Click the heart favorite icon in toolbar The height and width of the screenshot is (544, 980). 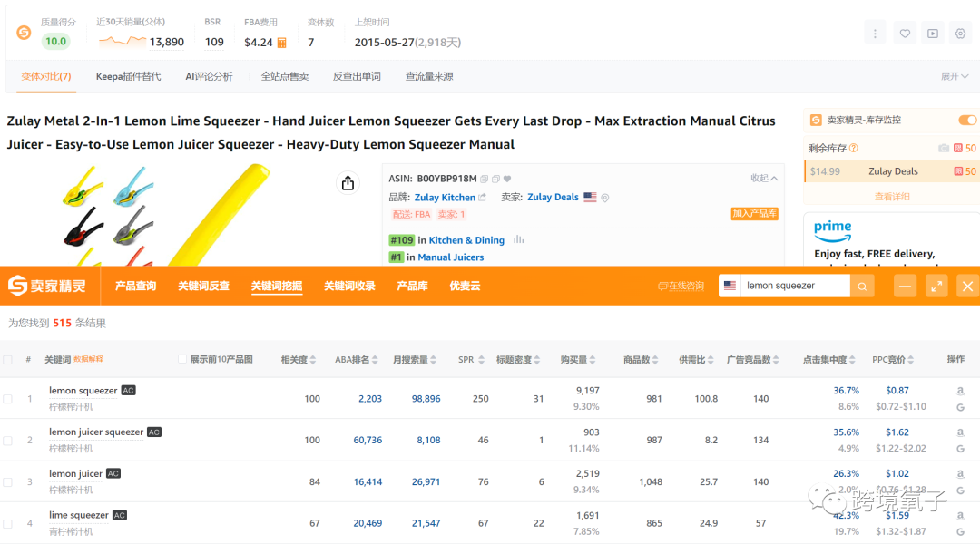[905, 34]
